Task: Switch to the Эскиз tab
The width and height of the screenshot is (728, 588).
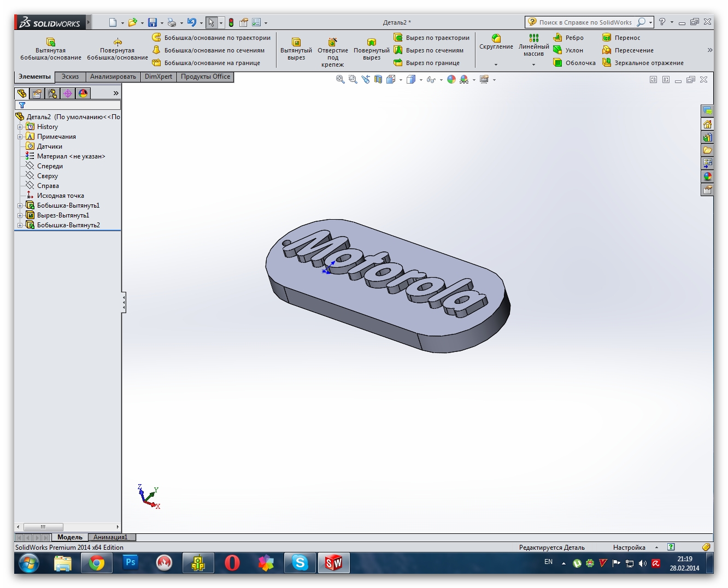Action: click(x=71, y=77)
